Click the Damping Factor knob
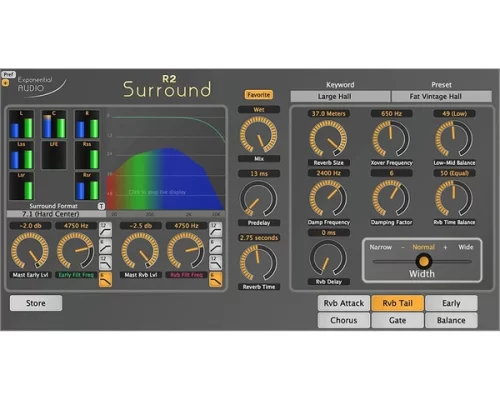Image resolution: width=500 pixels, height=400 pixels. (x=391, y=198)
